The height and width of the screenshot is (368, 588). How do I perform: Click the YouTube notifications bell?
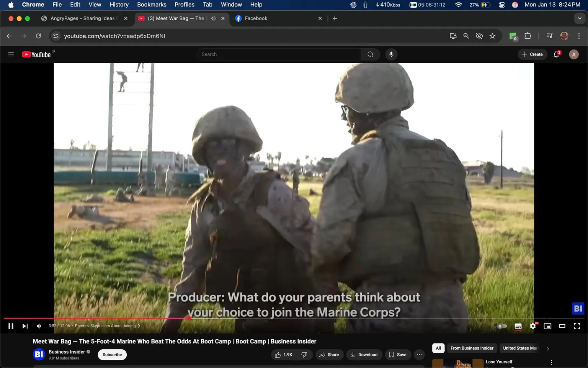point(556,54)
